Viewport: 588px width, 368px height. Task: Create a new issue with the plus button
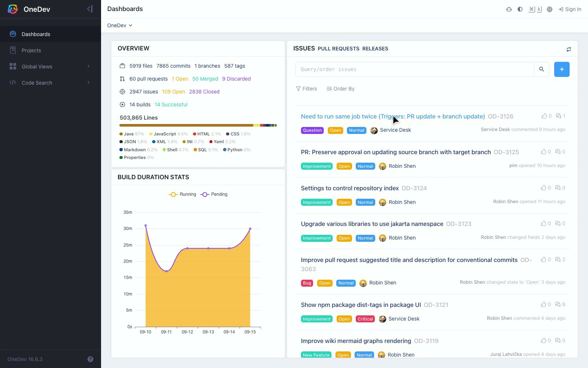coord(562,69)
